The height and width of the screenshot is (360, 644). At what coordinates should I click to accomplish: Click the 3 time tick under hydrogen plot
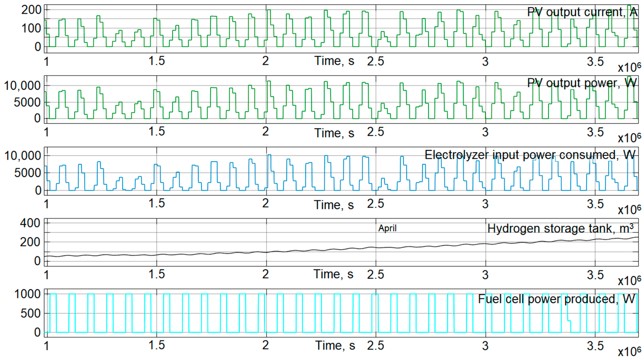click(485, 275)
